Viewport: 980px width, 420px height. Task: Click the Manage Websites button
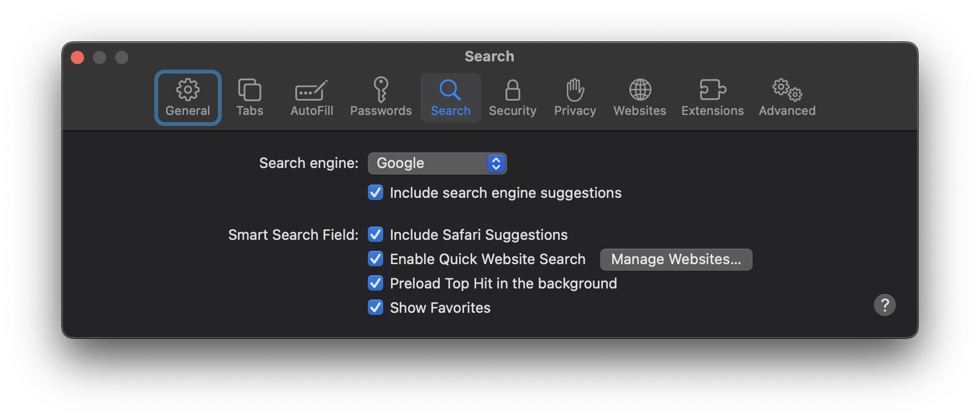pos(676,259)
